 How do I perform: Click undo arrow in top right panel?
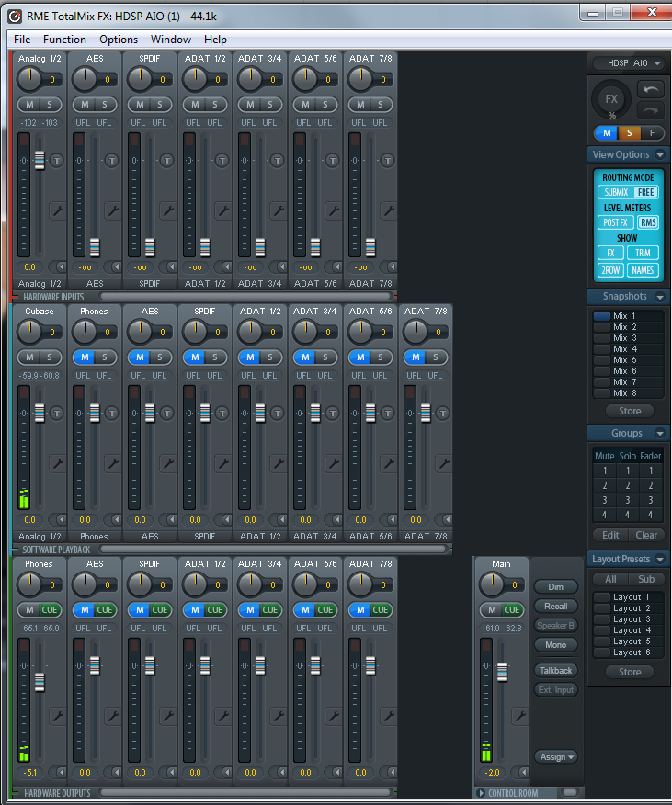click(x=651, y=89)
